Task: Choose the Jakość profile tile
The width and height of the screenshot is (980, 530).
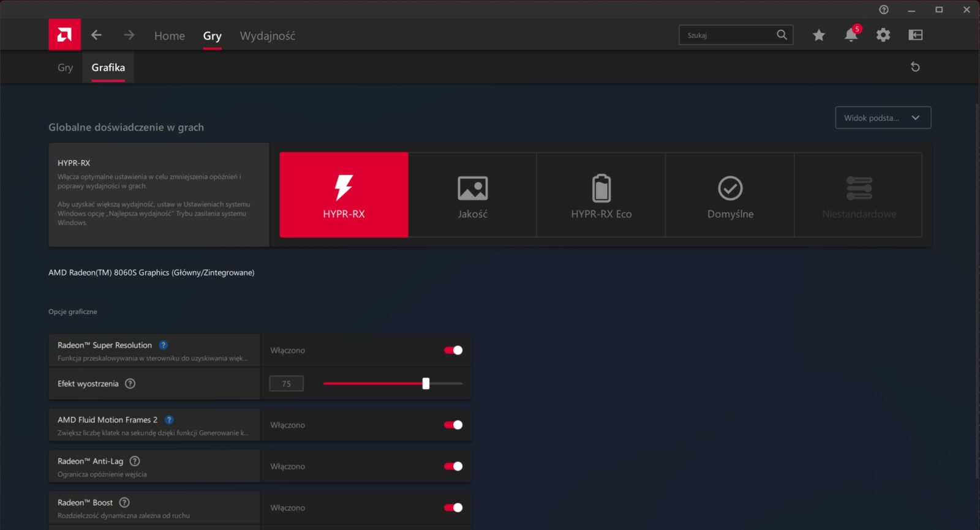Action: point(472,195)
